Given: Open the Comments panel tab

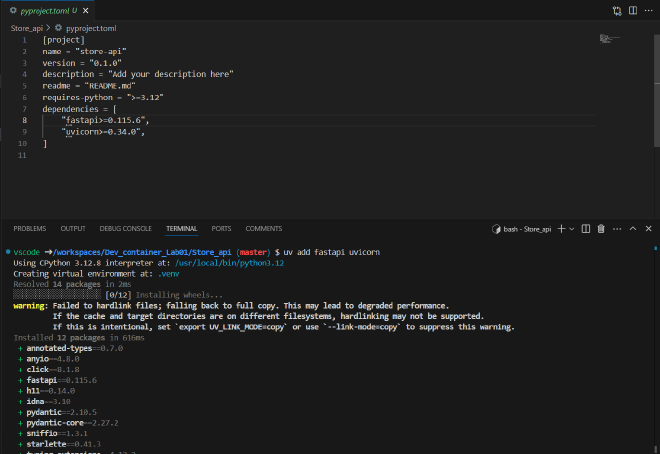Looking at the screenshot, I should [x=264, y=228].
